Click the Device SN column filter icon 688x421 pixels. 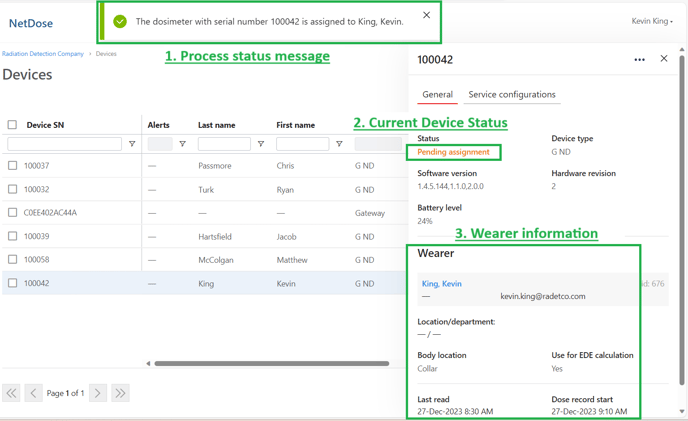[x=132, y=144]
